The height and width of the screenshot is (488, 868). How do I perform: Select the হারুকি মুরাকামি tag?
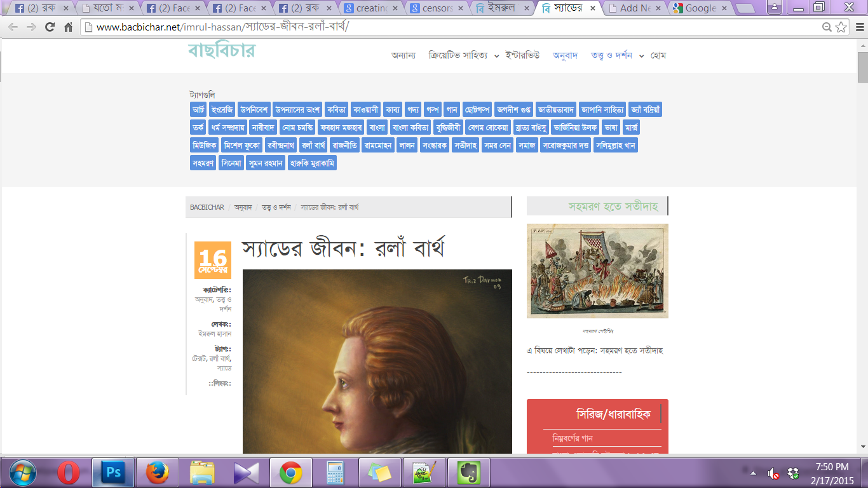tap(312, 163)
